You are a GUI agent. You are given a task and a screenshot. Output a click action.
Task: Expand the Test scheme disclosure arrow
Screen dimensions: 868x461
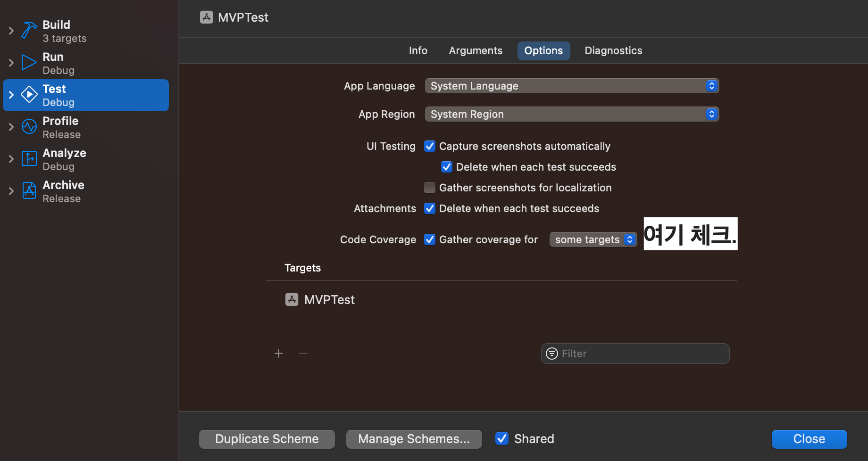(x=10, y=94)
